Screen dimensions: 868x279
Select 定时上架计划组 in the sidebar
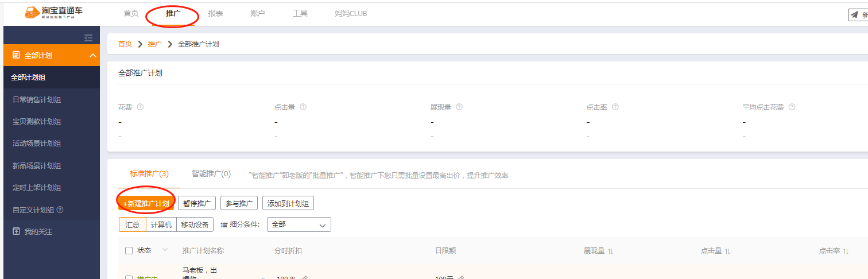52,188
